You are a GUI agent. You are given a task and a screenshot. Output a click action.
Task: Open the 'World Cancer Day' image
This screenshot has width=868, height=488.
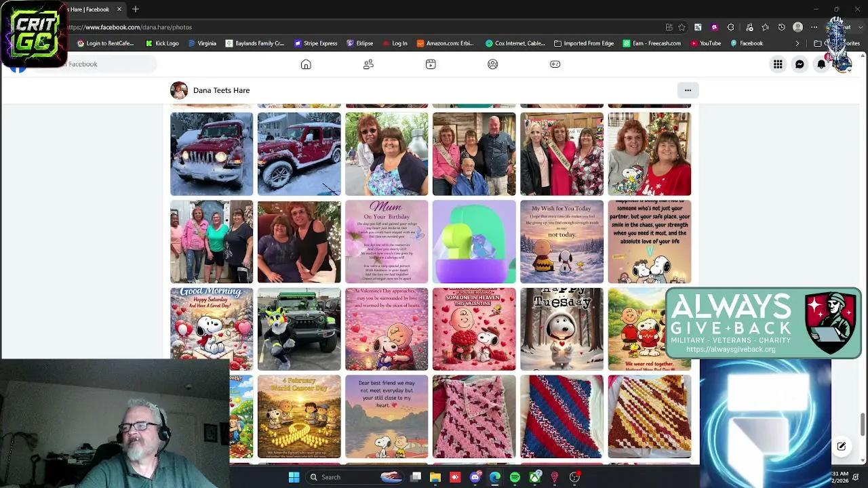click(299, 416)
